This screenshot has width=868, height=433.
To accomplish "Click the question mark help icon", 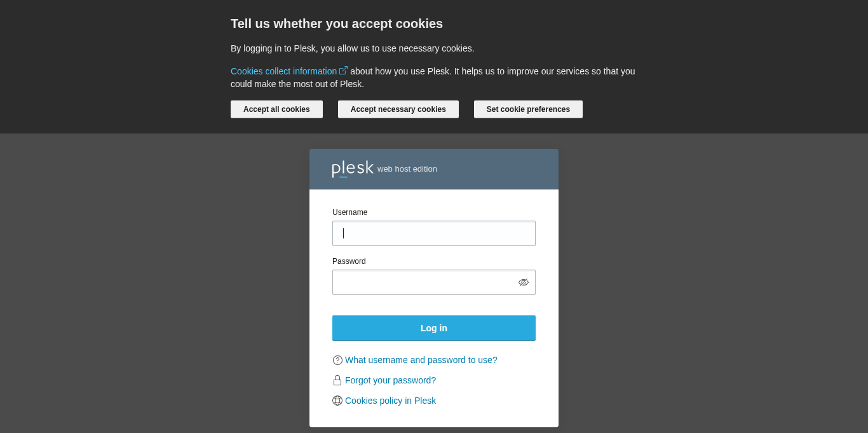I will (337, 360).
